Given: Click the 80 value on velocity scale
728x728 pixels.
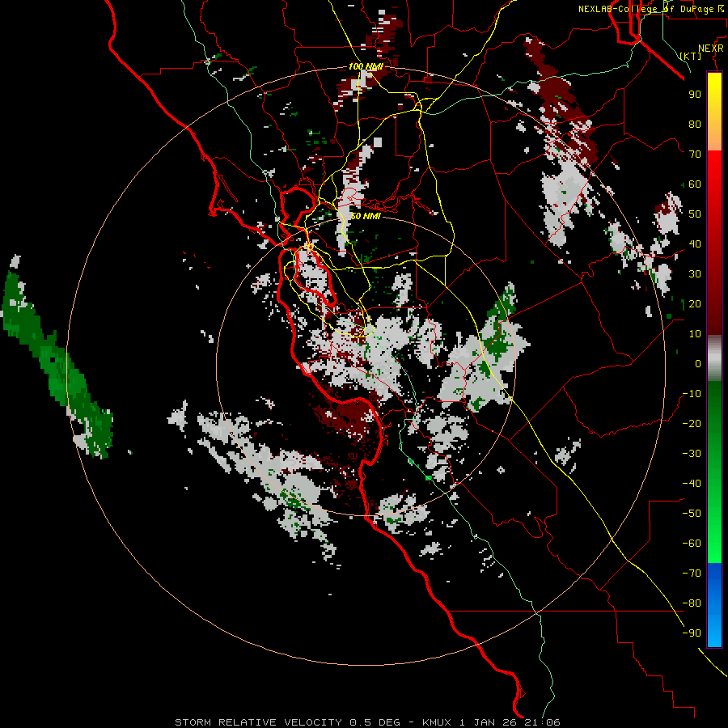Looking at the screenshot, I should (695, 125).
